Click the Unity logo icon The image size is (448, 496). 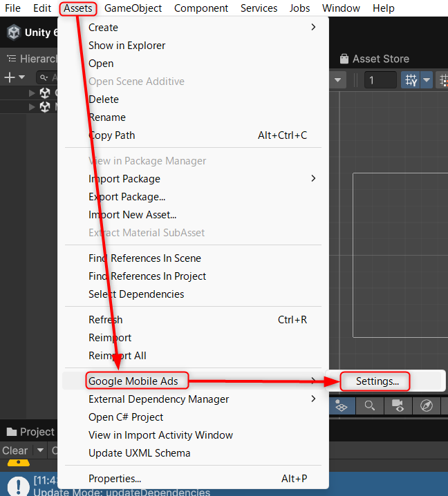[14, 32]
